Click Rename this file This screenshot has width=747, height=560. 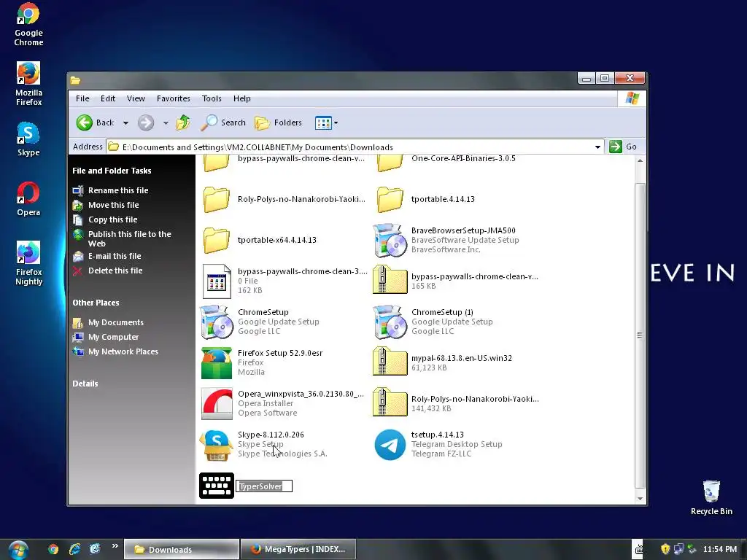pyautogui.click(x=118, y=190)
